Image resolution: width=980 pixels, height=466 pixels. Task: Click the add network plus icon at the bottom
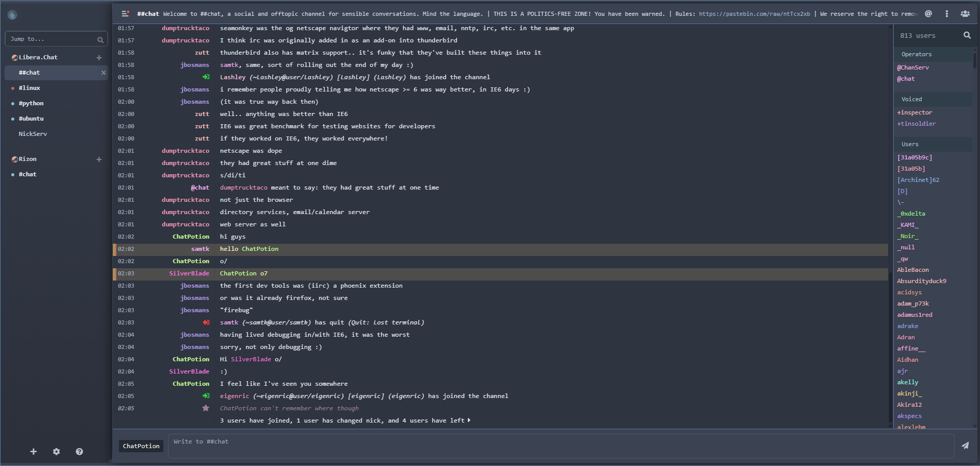pyautogui.click(x=34, y=452)
